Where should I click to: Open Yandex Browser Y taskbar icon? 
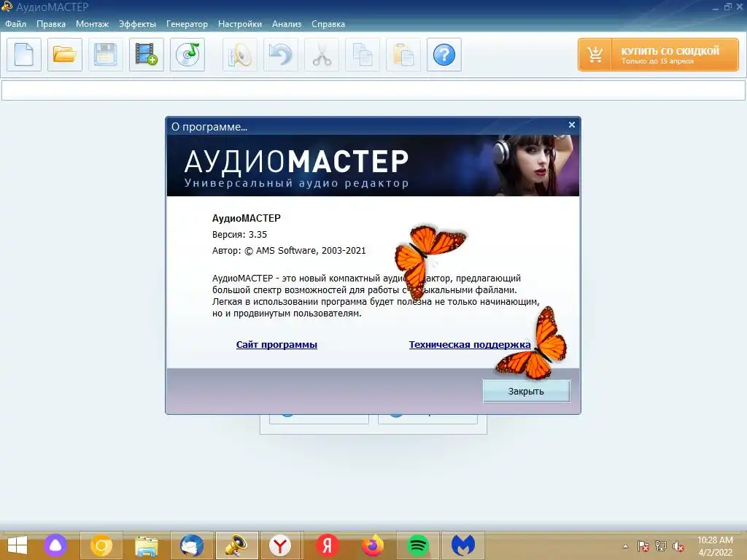pyautogui.click(x=279, y=545)
